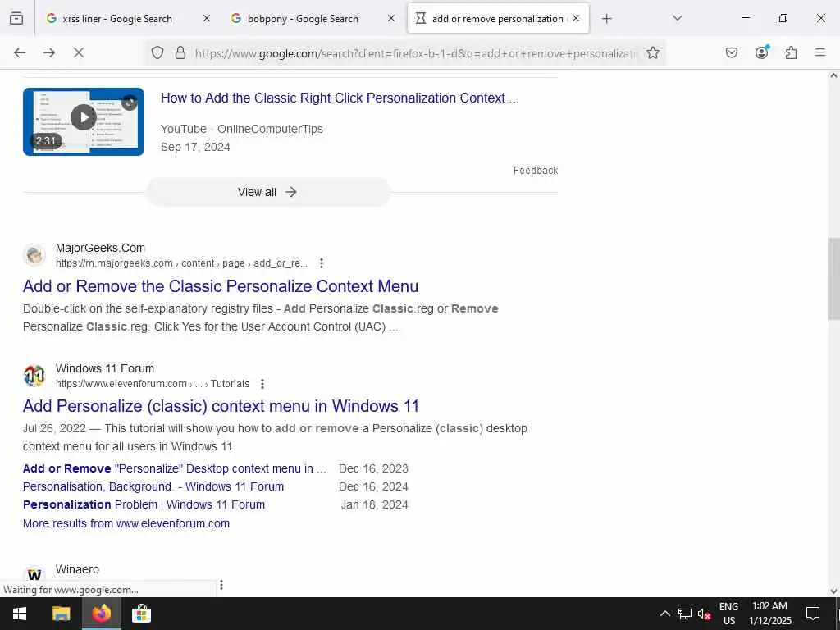840x630 pixels.
Task: Open clock showing 1:02 AM
Action: (x=769, y=614)
